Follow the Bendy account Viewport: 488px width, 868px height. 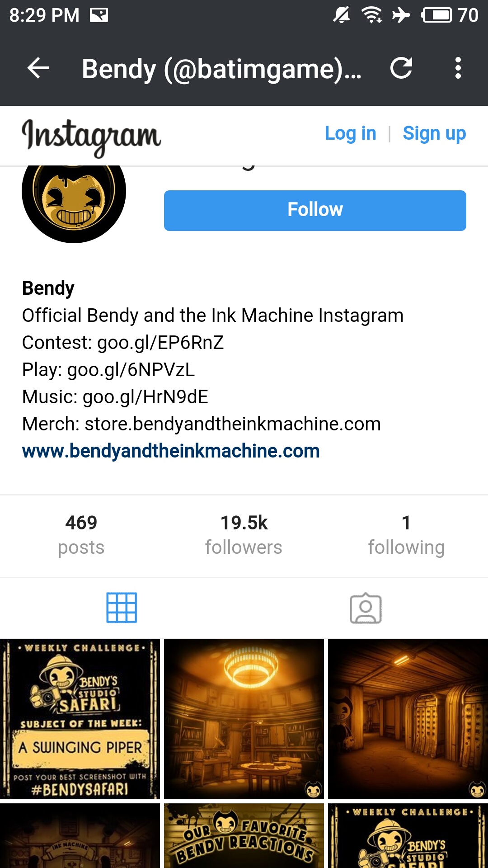(315, 210)
